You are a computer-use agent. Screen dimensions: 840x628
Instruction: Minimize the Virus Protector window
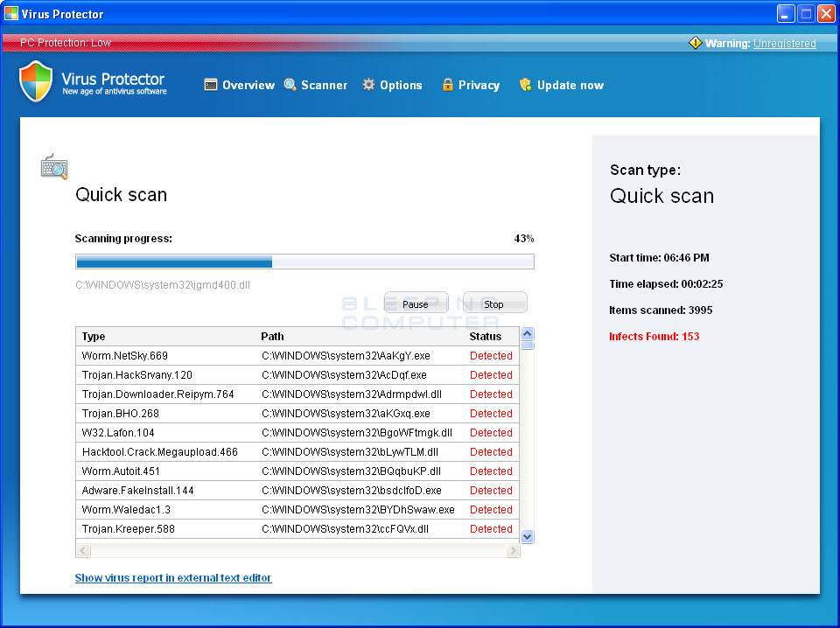pyautogui.click(x=786, y=13)
